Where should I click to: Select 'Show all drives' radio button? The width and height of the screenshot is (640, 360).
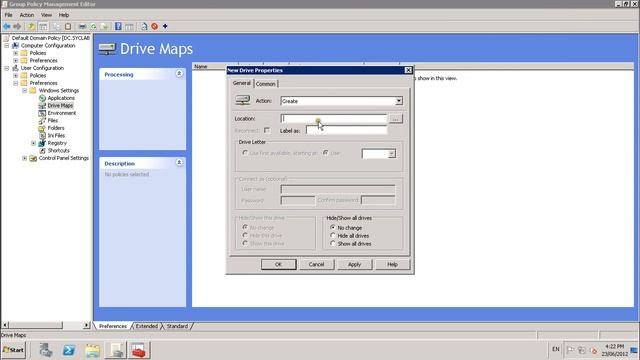point(333,243)
